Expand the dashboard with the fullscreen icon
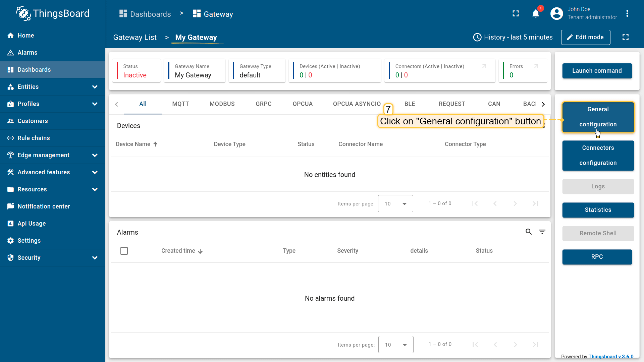This screenshot has height=362, width=644. pyautogui.click(x=626, y=37)
